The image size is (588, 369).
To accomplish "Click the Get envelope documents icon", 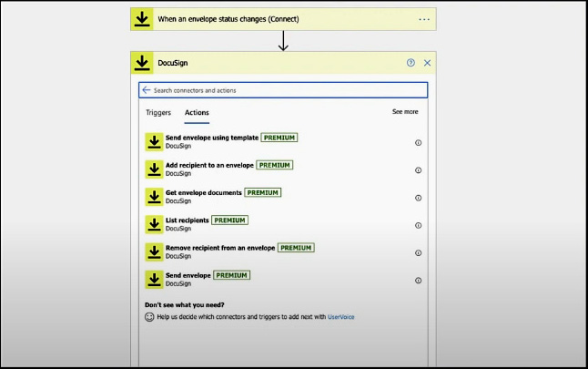I will coord(154,197).
